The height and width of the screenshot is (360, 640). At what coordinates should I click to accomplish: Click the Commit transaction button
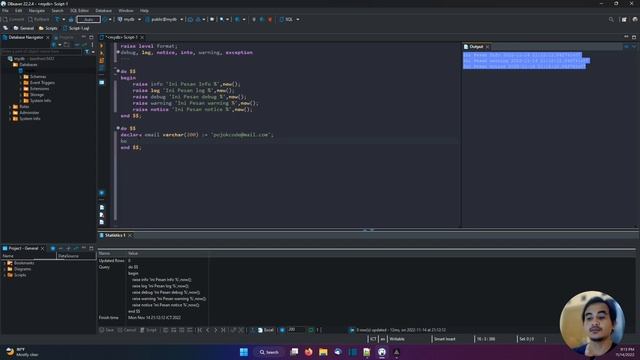pos(13,19)
